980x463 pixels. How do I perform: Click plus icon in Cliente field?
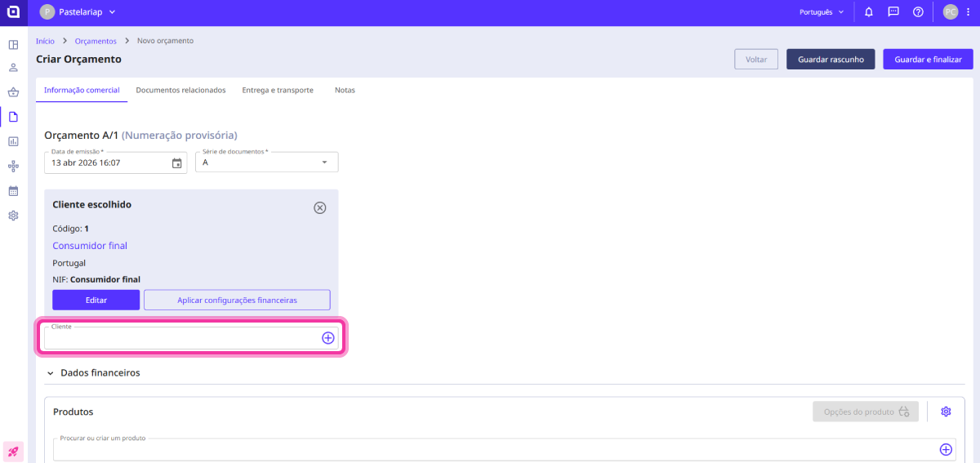click(327, 338)
